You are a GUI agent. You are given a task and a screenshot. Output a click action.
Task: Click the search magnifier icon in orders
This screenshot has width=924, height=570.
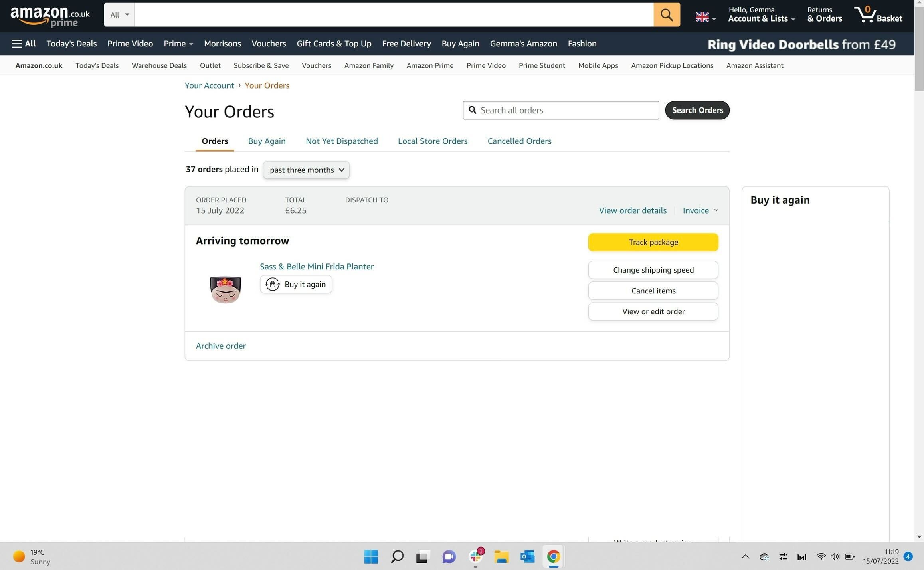[x=473, y=109]
